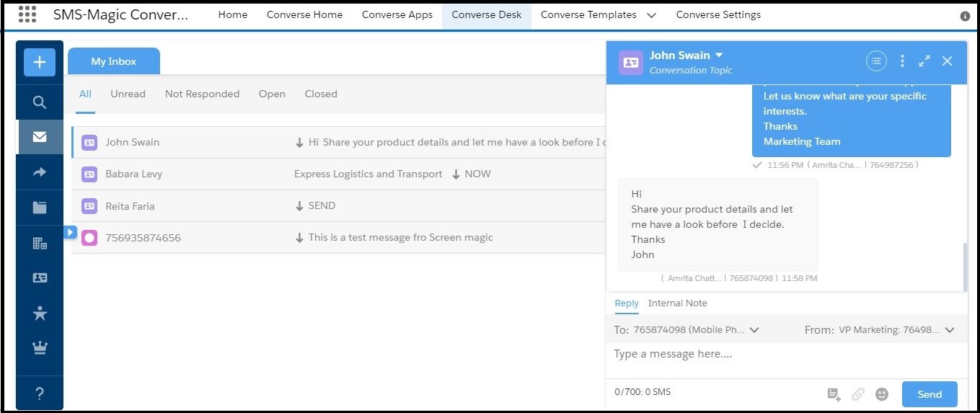Screen dimensions: 980x413
Task: Filter inbox by Not Responded
Action: tap(202, 94)
